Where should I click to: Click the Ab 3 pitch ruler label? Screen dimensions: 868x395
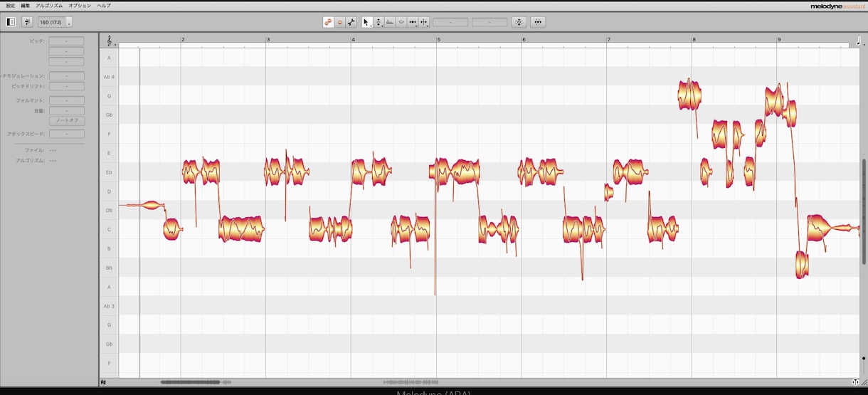click(x=109, y=306)
